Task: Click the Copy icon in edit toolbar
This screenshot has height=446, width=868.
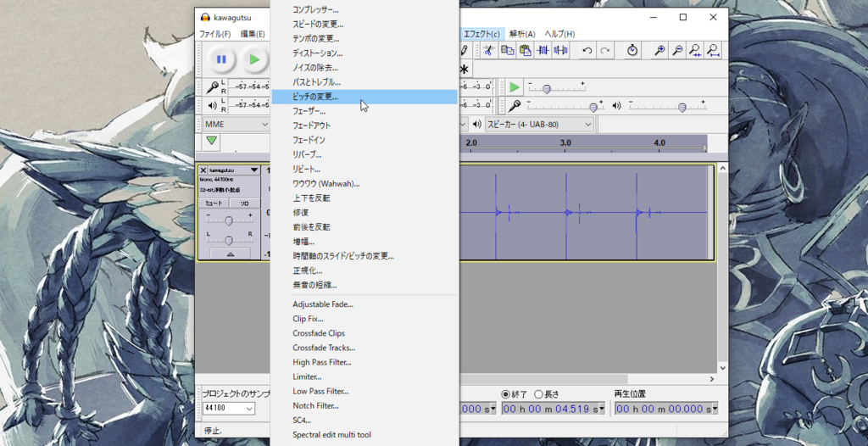Action: point(507,50)
